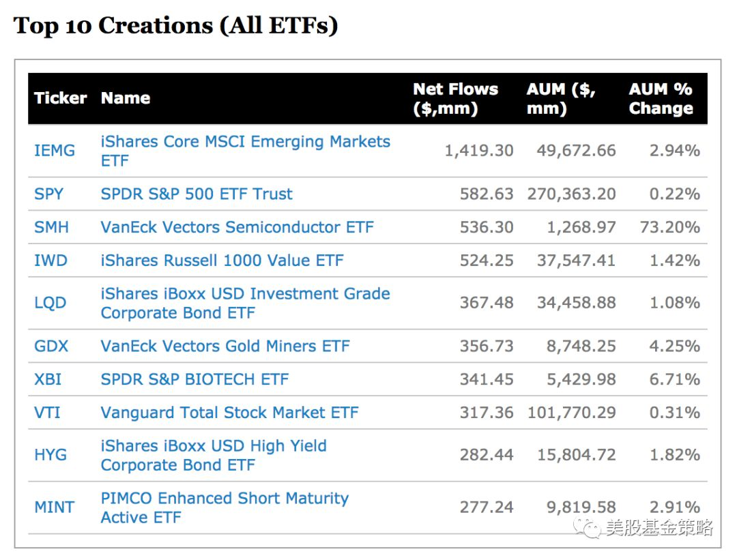The height and width of the screenshot is (560, 737).
Task: Click the Name column header
Action: (126, 98)
